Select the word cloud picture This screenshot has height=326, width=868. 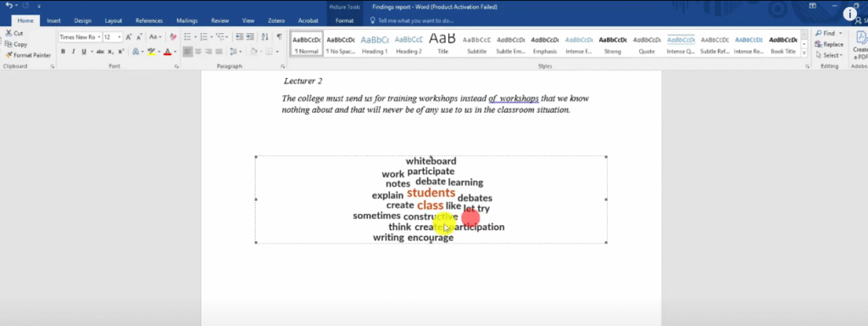tap(431, 200)
